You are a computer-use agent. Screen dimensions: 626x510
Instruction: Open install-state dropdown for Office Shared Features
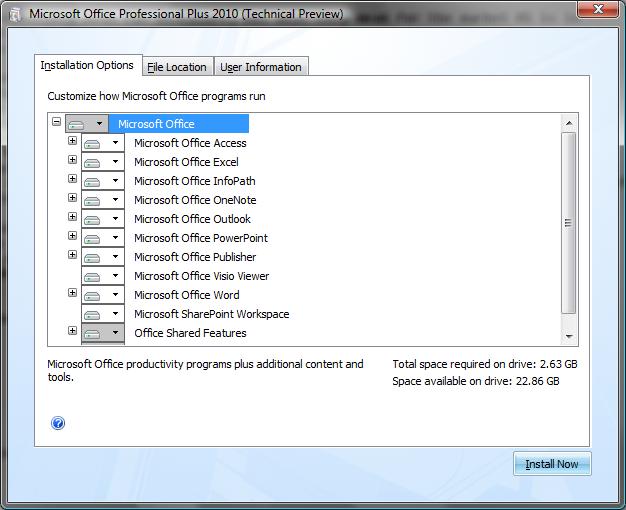[x=103, y=333]
